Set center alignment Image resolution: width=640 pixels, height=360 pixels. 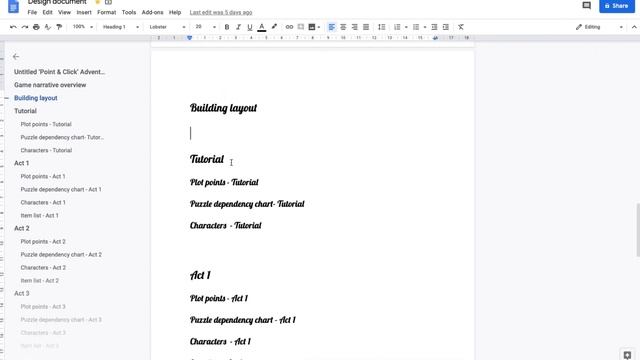click(343, 27)
